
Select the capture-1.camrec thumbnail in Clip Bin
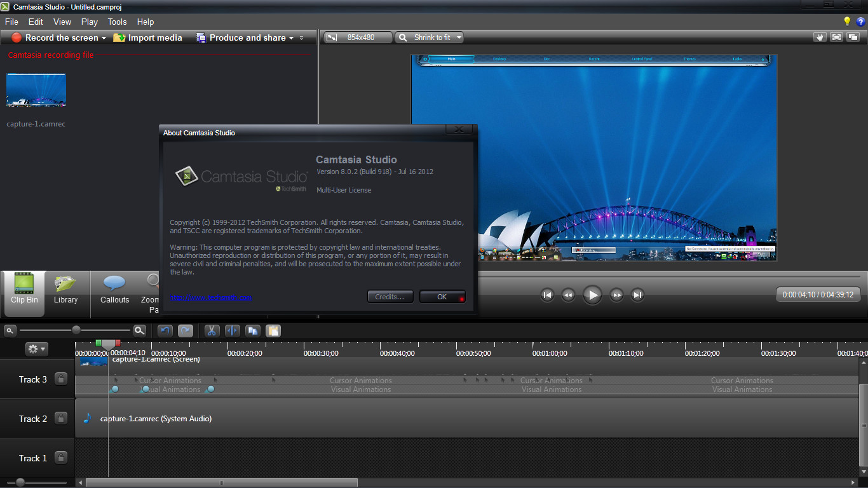(36, 90)
